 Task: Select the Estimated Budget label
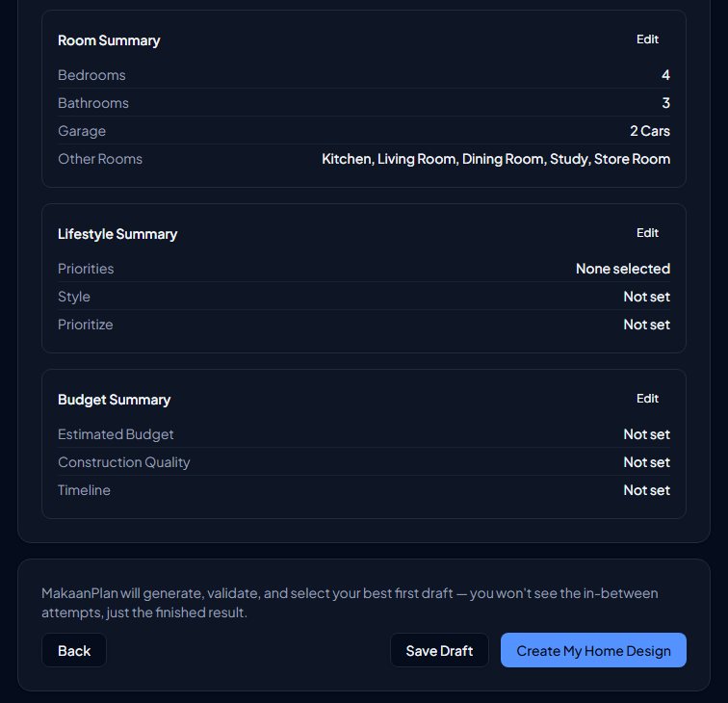point(116,434)
